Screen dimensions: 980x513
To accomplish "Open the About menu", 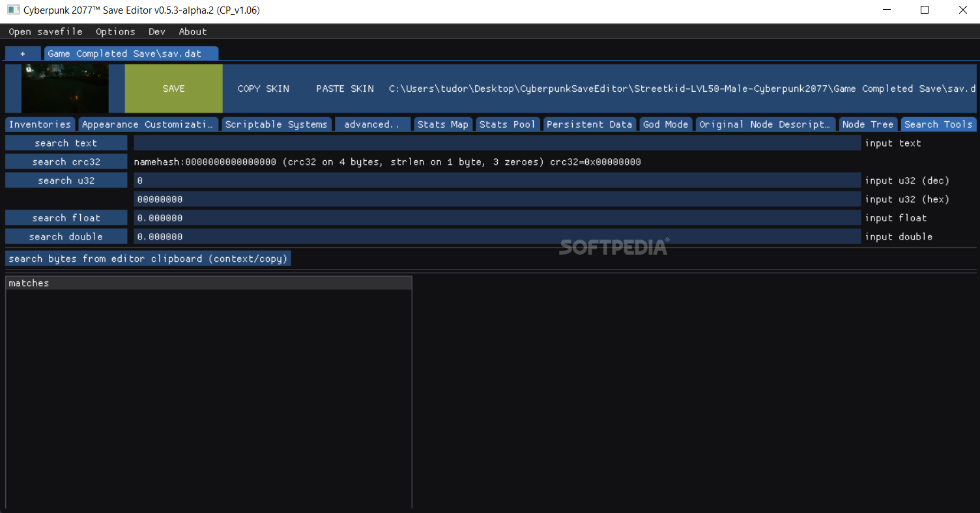I will pyautogui.click(x=193, y=31).
